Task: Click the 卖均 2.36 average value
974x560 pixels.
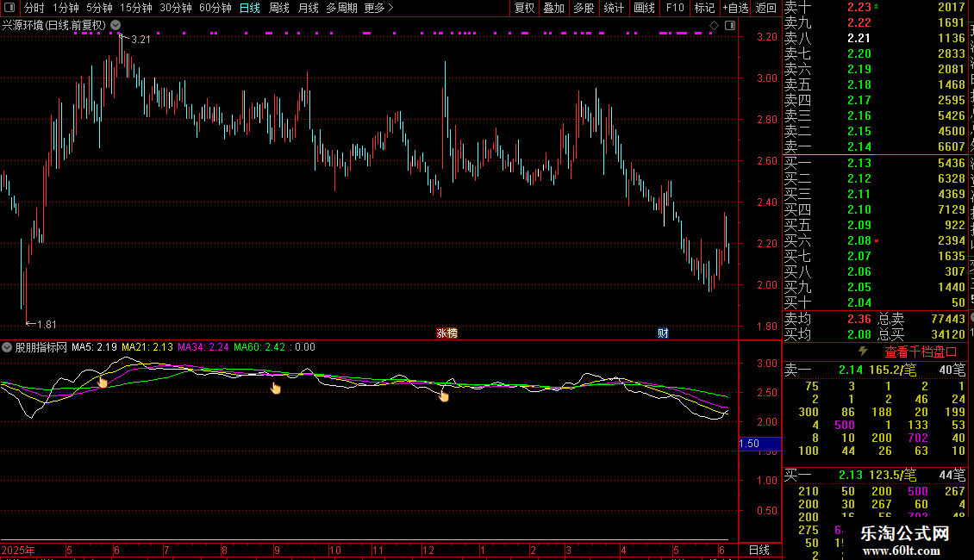Action: pos(859,319)
